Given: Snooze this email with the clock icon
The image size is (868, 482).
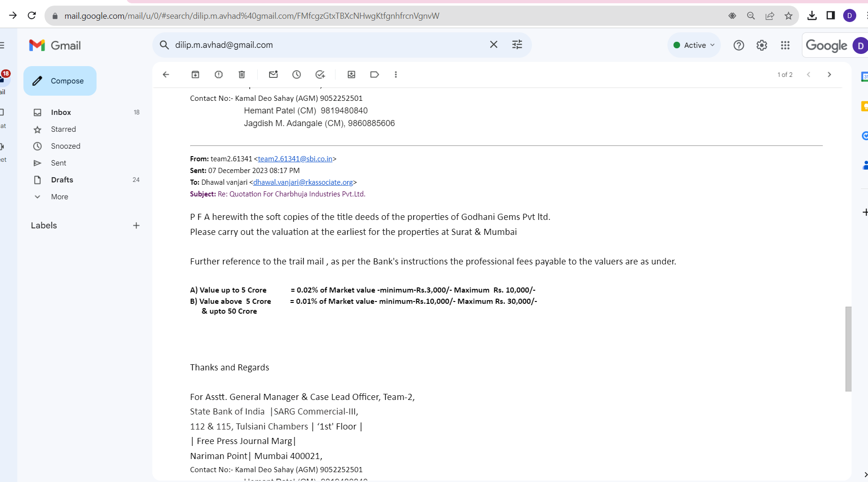Looking at the screenshot, I should click(297, 75).
